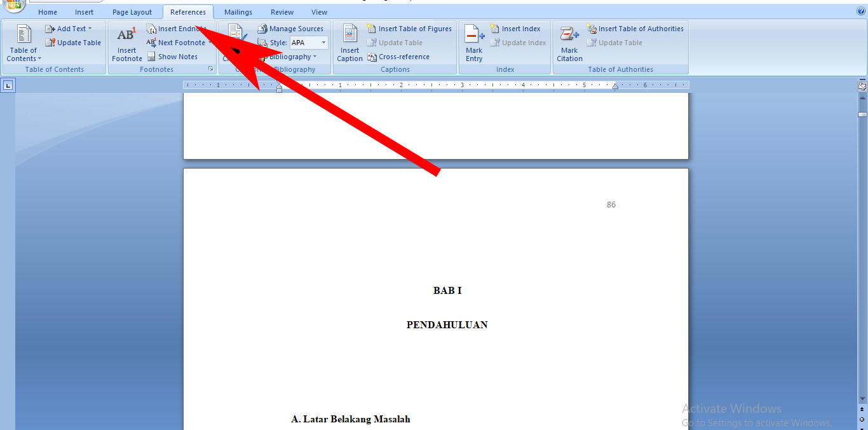Open the Table of Contents menu

pyautogui.click(x=23, y=44)
